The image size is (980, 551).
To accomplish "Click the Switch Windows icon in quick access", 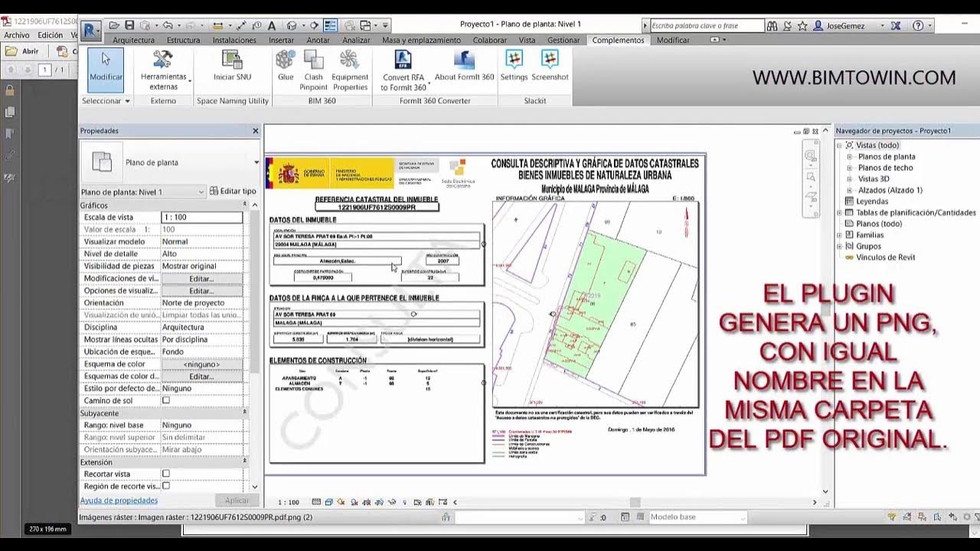I will pos(366,25).
